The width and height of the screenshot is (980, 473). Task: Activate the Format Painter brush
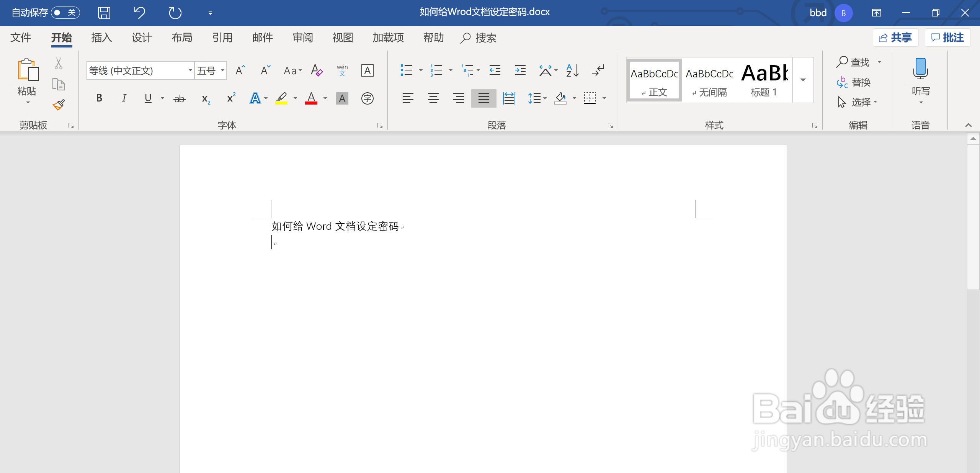click(59, 105)
